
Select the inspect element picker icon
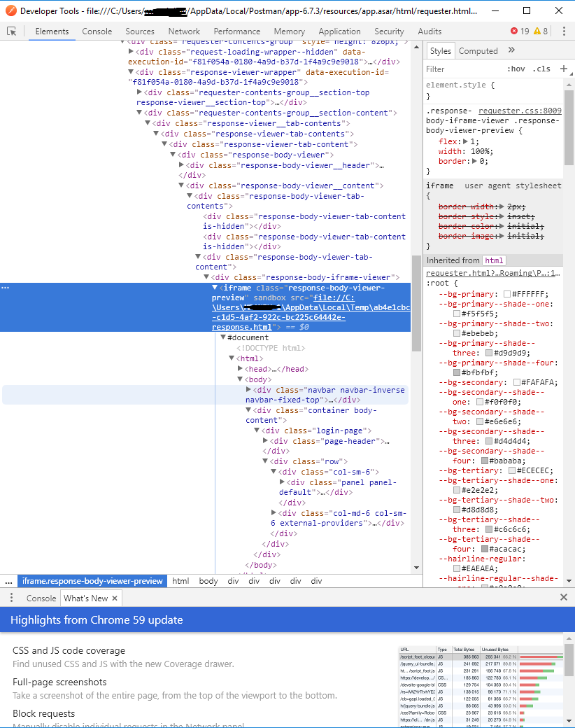[x=10, y=31]
